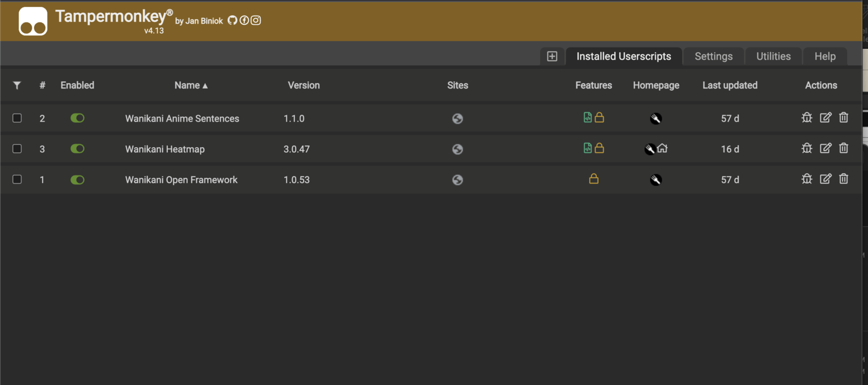The height and width of the screenshot is (385, 868).
Task: Sort by the # column header
Action: (42, 85)
